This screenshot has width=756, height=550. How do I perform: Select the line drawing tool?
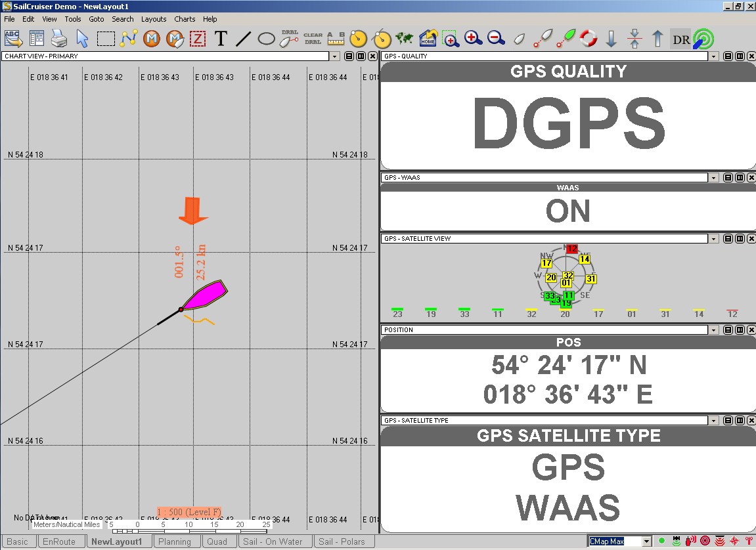244,39
